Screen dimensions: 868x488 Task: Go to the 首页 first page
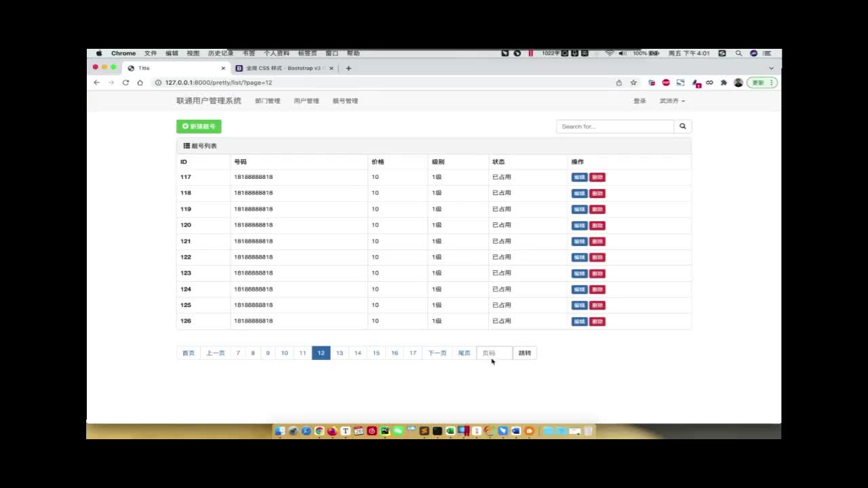coord(189,353)
